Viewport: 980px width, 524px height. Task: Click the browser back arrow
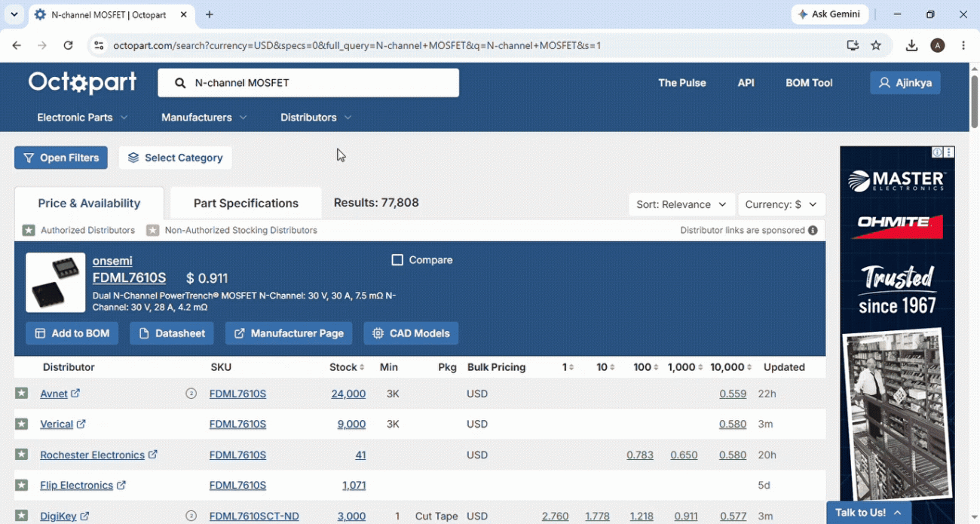[x=17, y=45]
